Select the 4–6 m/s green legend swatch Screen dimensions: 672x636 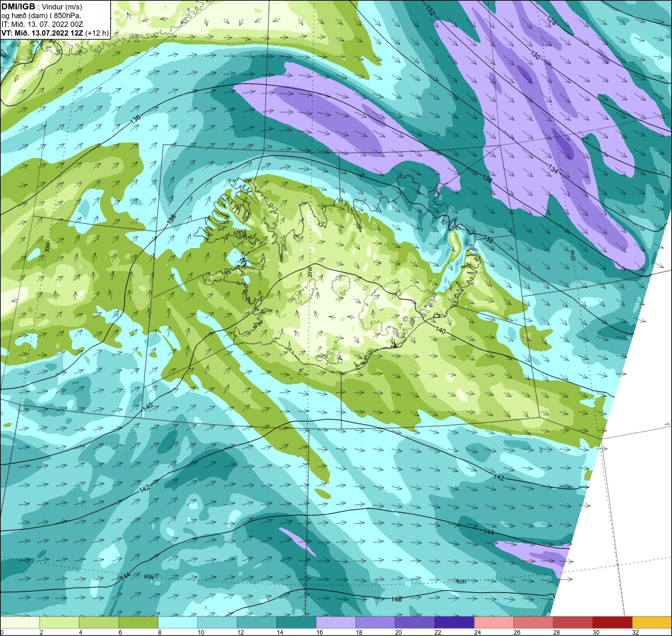99,623
